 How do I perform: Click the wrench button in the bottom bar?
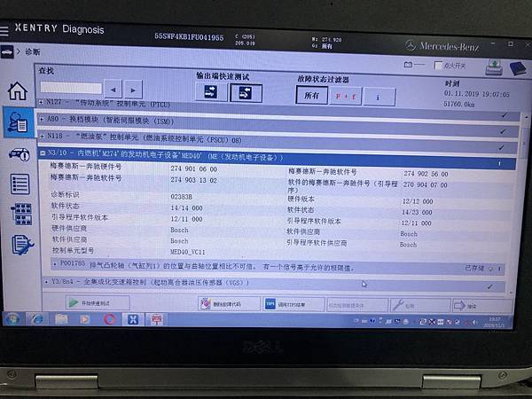(x=420, y=306)
